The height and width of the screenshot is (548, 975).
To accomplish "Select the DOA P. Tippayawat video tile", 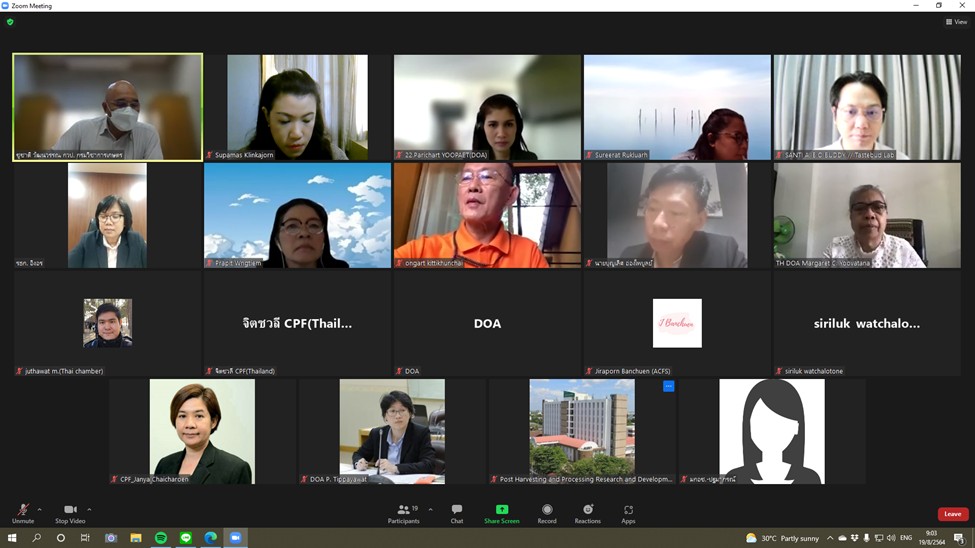I will (x=392, y=432).
